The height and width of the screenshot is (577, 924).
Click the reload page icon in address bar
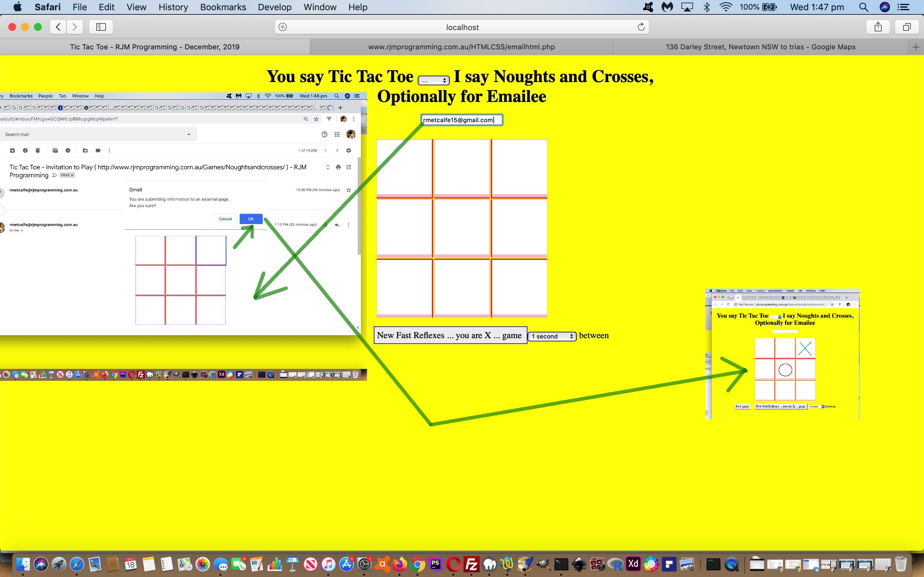[640, 27]
